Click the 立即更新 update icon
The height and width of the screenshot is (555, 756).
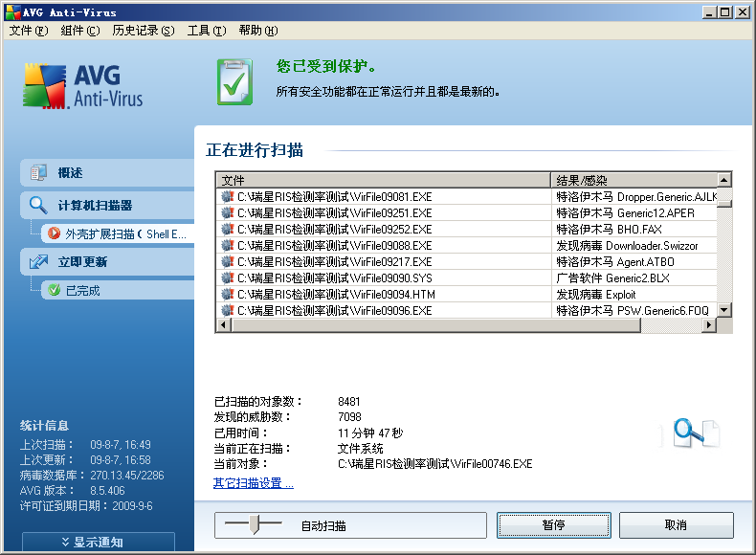[x=38, y=262]
